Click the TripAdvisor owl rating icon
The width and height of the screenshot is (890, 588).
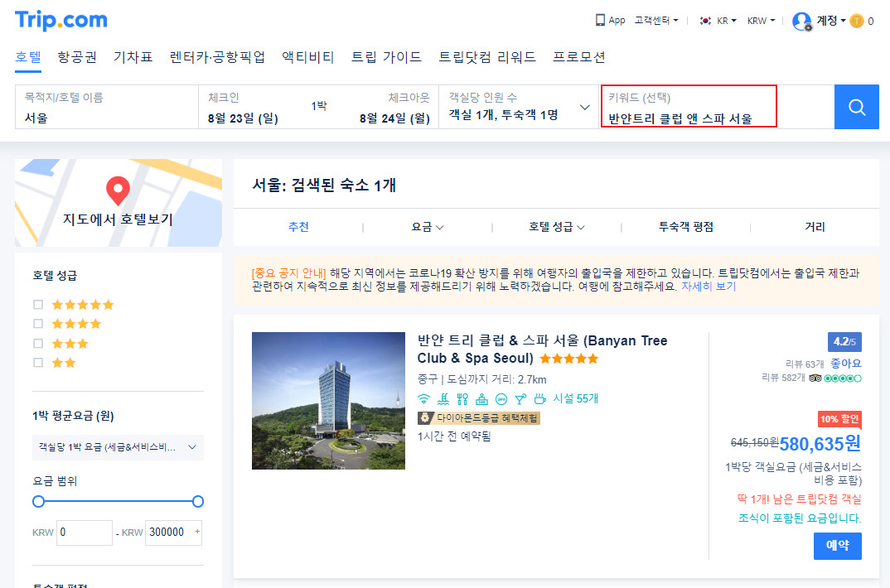point(815,378)
